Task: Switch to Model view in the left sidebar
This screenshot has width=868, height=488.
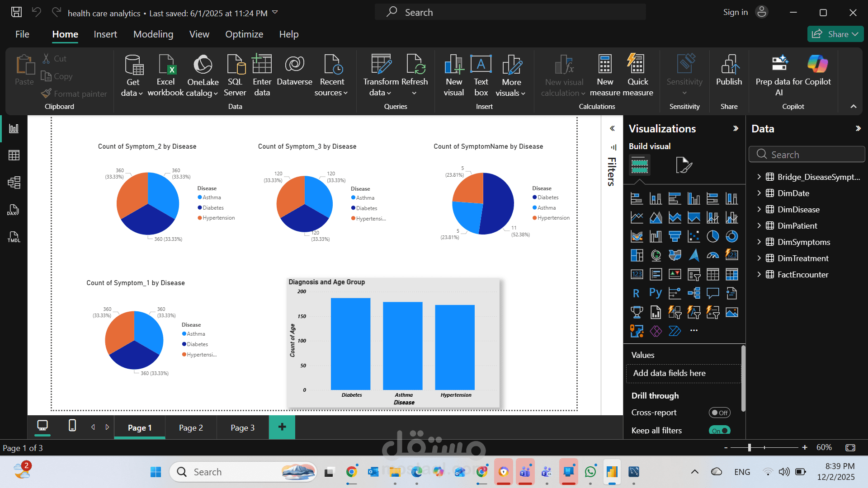Action: 14,182
